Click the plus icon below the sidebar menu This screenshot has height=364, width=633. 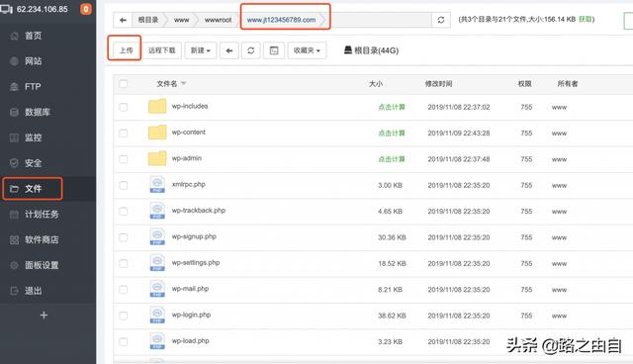[x=44, y=316]
